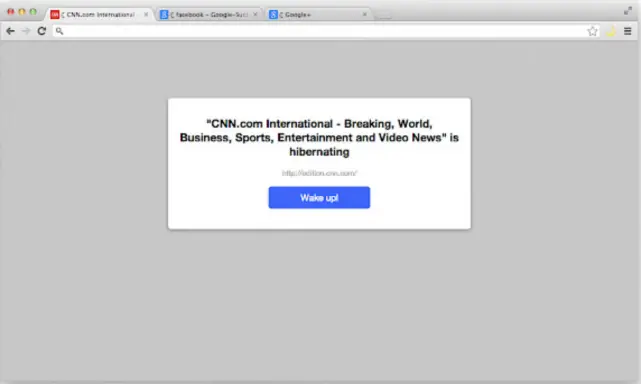Click the fullscreen arrows icon at top right
Viewport: 641px width, 384px height.
628,11
